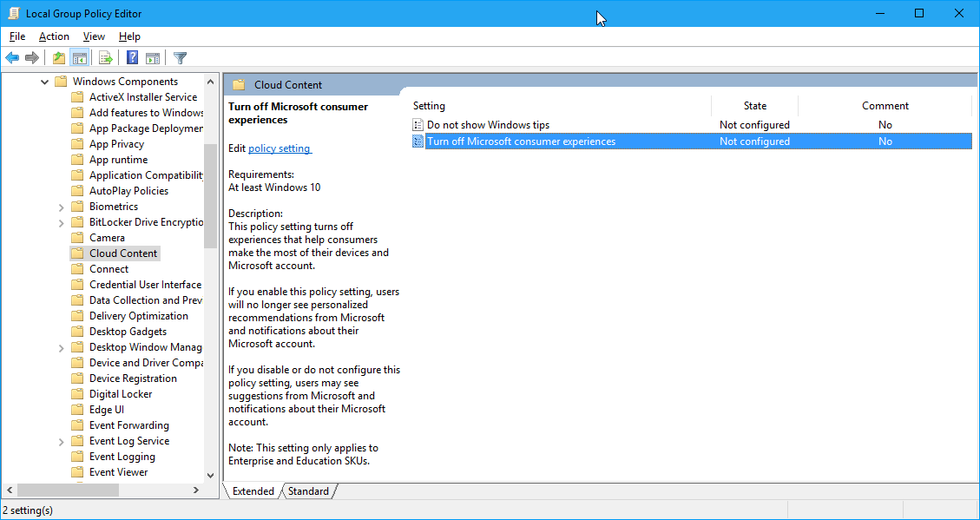Open the Help toolbar icon

coord(133,58)
